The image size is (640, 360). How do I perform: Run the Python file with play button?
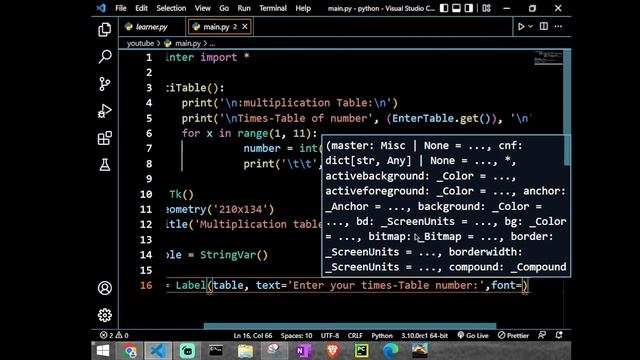(521, 27)
